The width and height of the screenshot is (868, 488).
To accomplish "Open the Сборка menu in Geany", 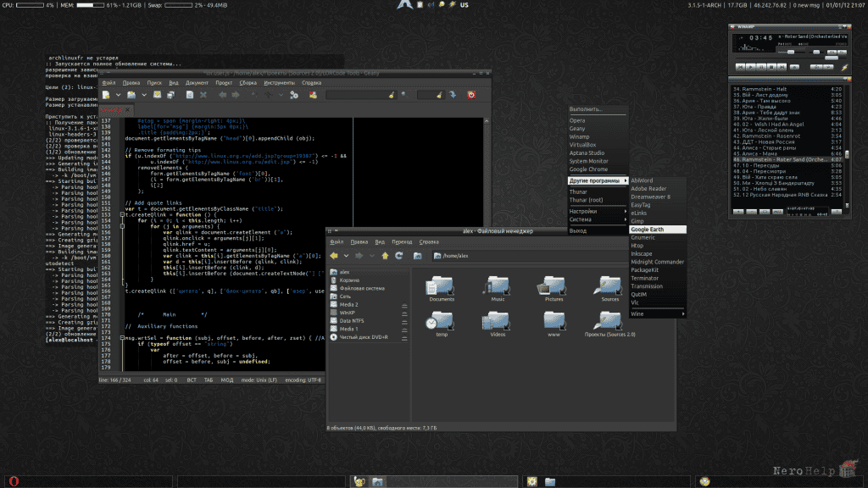I will click(248, 82).
